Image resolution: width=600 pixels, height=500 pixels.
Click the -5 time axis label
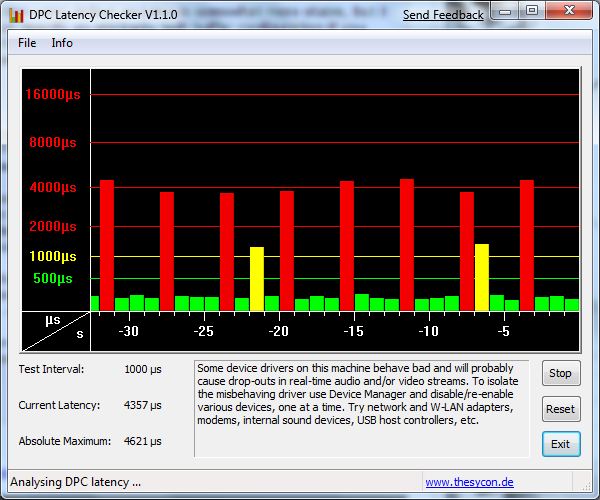[x=504, y=331]
